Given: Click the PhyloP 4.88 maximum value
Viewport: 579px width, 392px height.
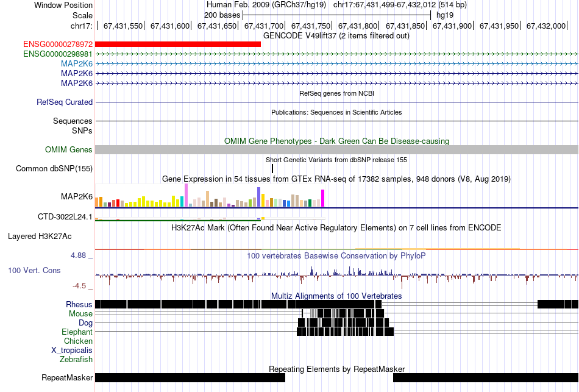Looking at the screenshot, I should (78, 255).
